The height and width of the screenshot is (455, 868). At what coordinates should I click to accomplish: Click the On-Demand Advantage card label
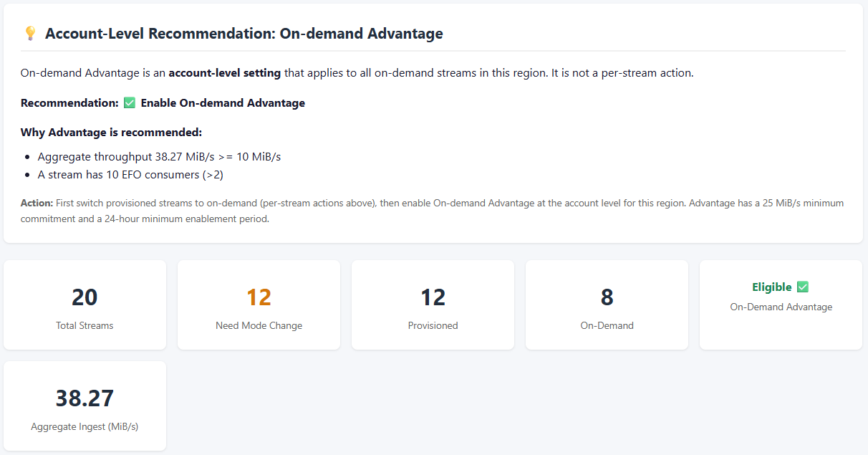coord(781,307)
